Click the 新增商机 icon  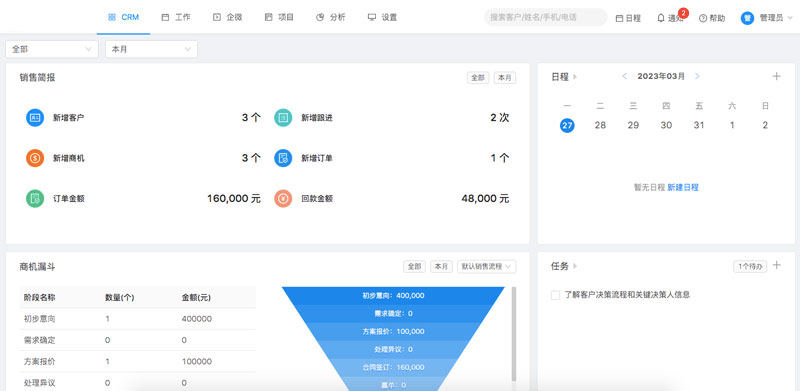click(x=35, y=158)
